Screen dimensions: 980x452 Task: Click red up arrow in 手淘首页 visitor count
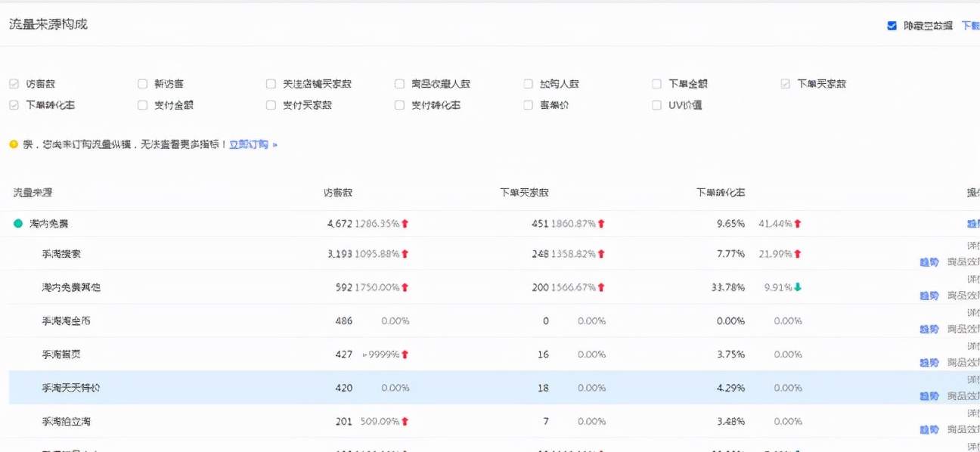pyautogui.click(x=405, y=354)
